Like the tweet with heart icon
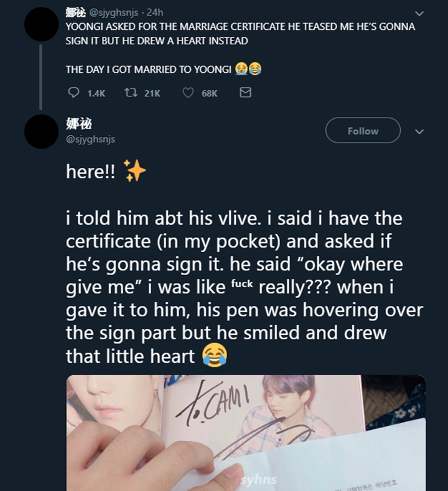 pyautogui.click(x=188, y=93)
